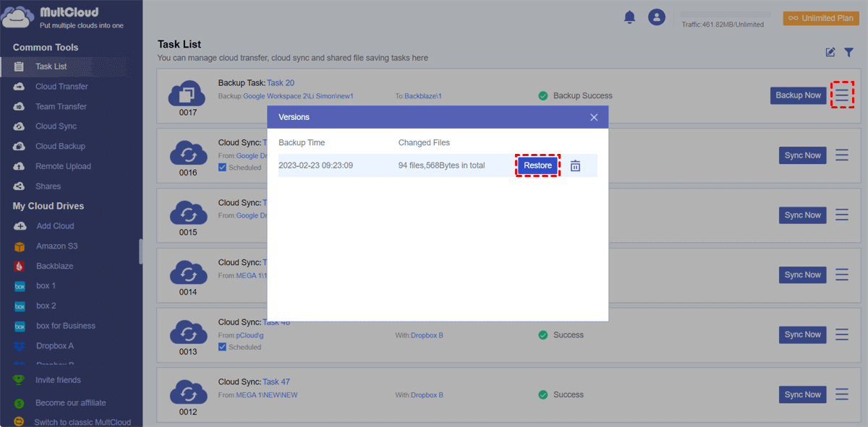Go to Cloud Backup section
The image size is (868, 427).
click(60, 147)
